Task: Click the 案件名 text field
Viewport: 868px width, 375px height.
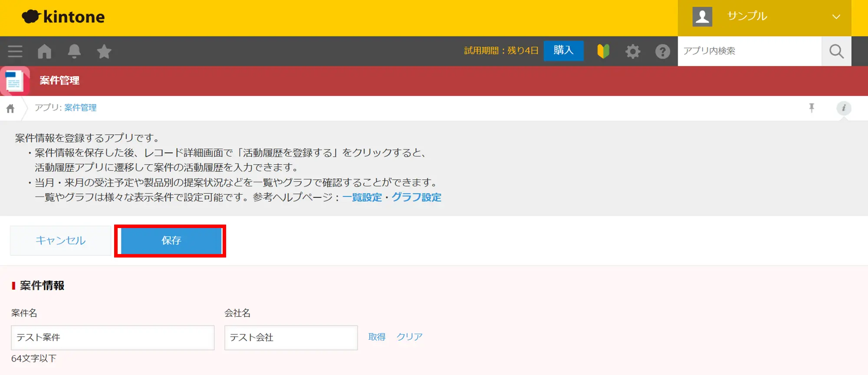Action: (x=112, y=338)
